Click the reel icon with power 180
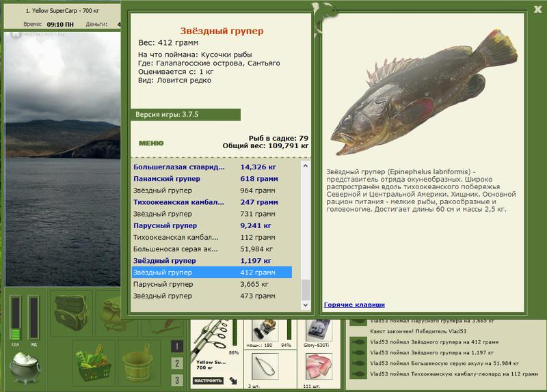Viewport: 547px width, 392px height. 265,330
